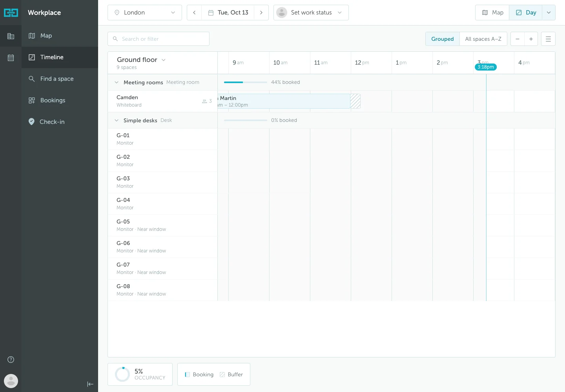The width and height of the screenshot is (565, 392).
Task: Open Martin's booking in Camden
Action: [284, 101]
